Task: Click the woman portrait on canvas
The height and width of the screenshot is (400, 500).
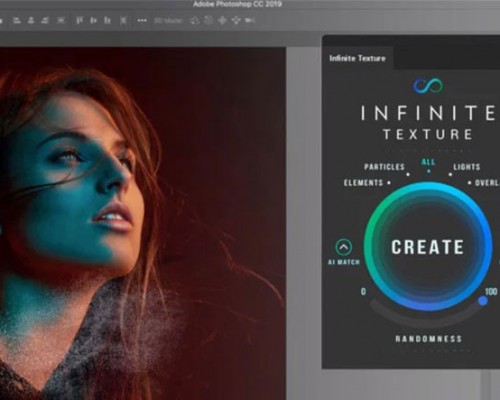Action: [x=143, y=223]
